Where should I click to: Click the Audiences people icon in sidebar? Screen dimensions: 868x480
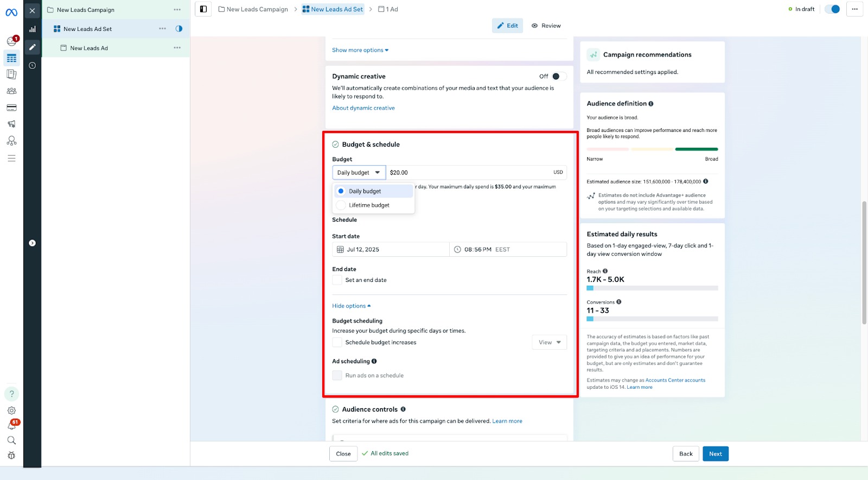point(11,91)
